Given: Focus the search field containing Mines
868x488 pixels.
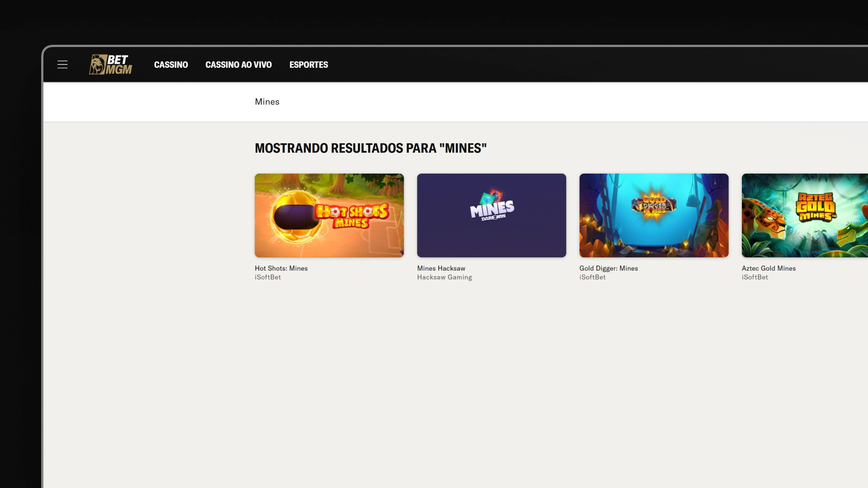Looking at the screenshot, I should click(407, 102).
